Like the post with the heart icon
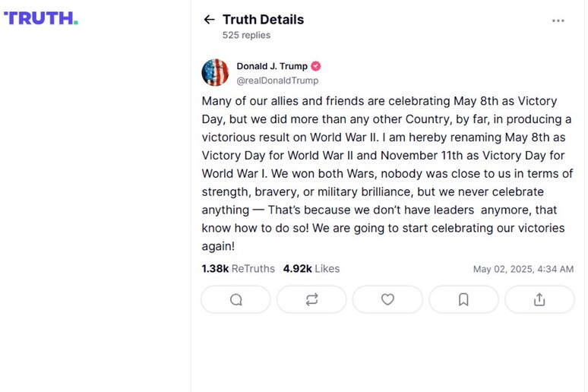This screenshot has width=588, height=392. click(387, 299)
